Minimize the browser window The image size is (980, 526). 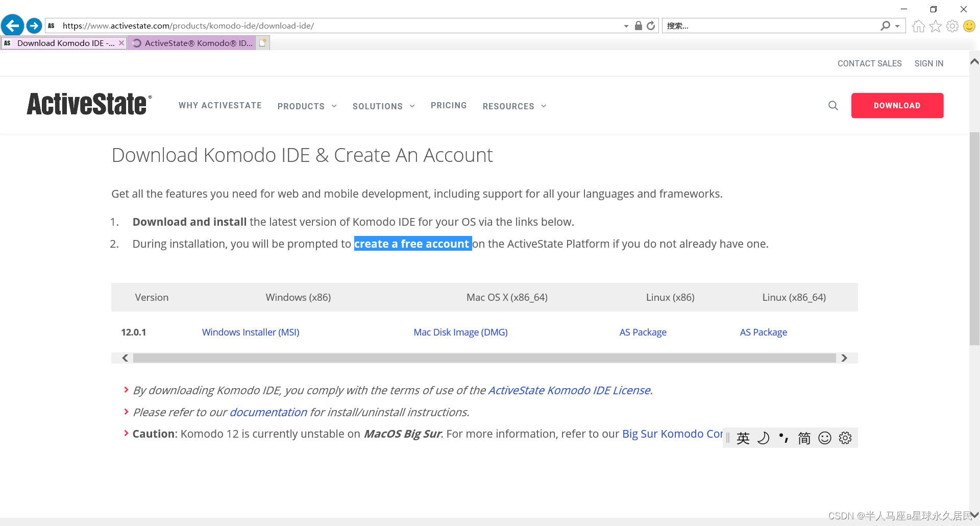903,9
